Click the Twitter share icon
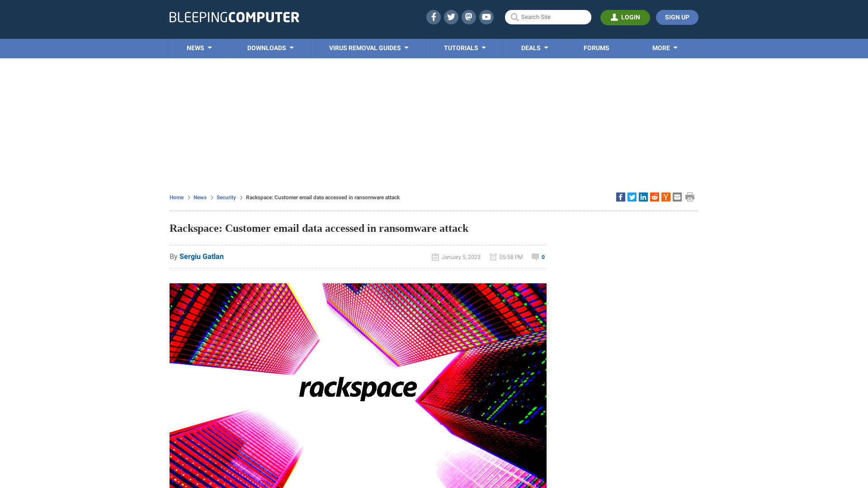The image size is (868, 488). 632,197
